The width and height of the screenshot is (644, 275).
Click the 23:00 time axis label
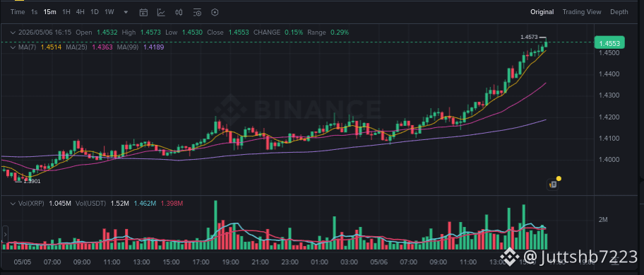(x=290, y=262)
